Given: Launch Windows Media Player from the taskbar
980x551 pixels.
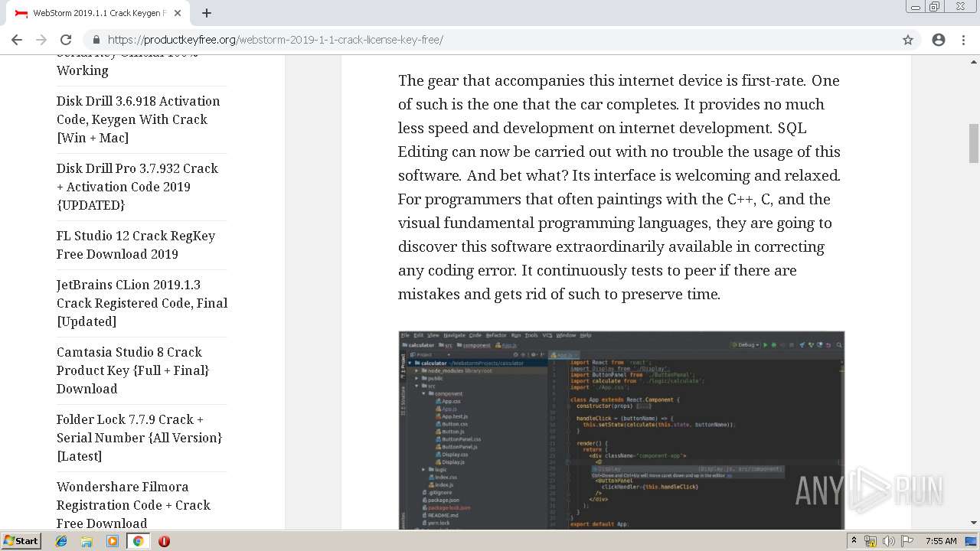Looking at the screenshot, I should point(113,541).
